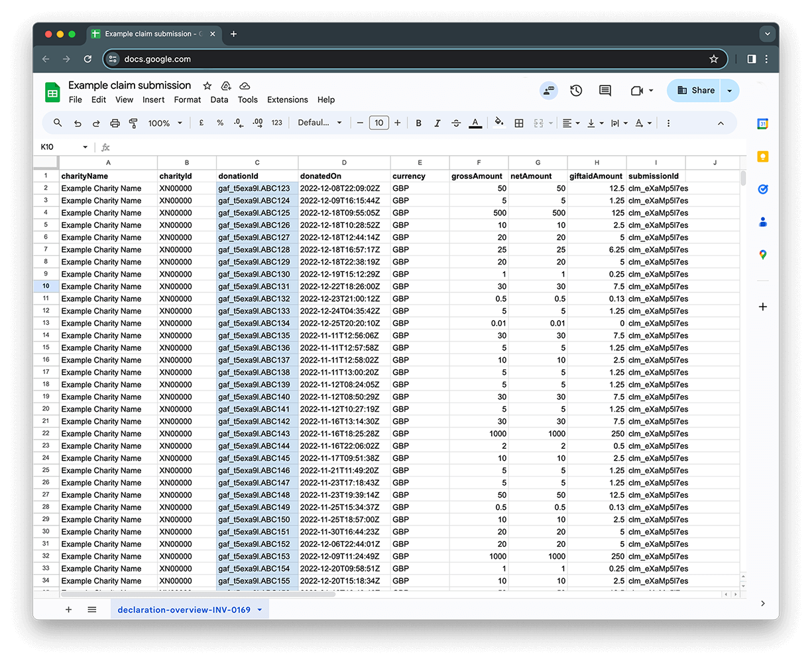
Task: Apply strikethrough formatting
Action: [x=455, y=123]
